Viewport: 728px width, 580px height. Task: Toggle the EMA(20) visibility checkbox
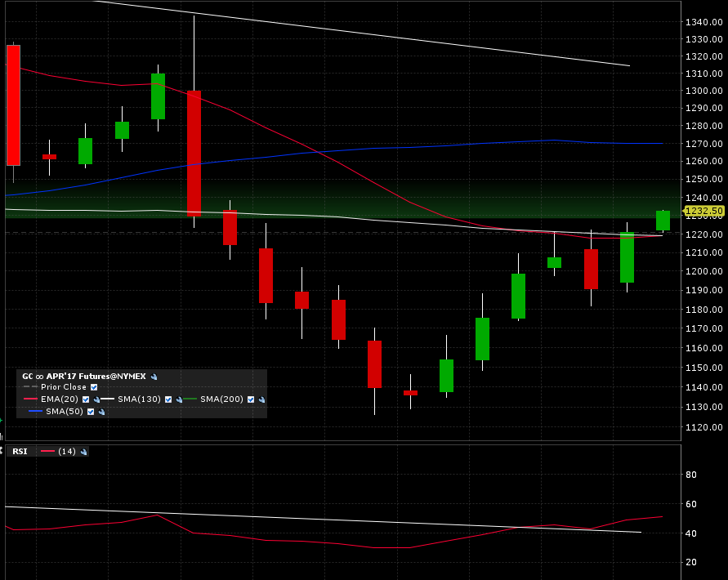(86, 399)
